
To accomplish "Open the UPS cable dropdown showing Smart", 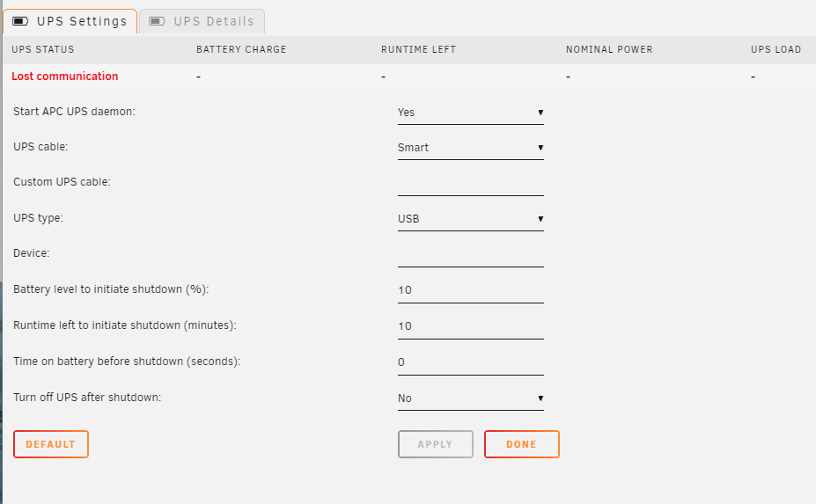I will 470,148.
